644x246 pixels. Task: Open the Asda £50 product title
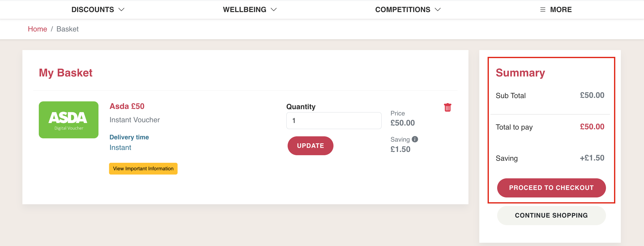pyautogui.click(x=127, y=106)
